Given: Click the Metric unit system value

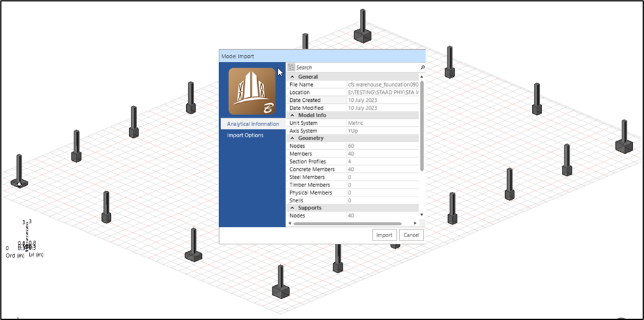Looking at the screenshot, I should 355,123.
